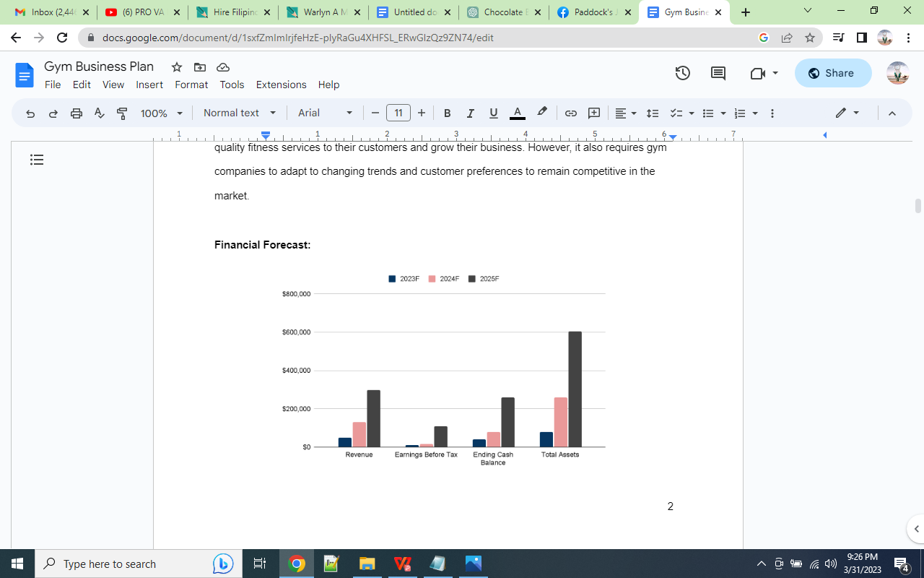The width and height of the screenshot is (924, 578).
Task: Click the taskbar search box
Action: 137,564
